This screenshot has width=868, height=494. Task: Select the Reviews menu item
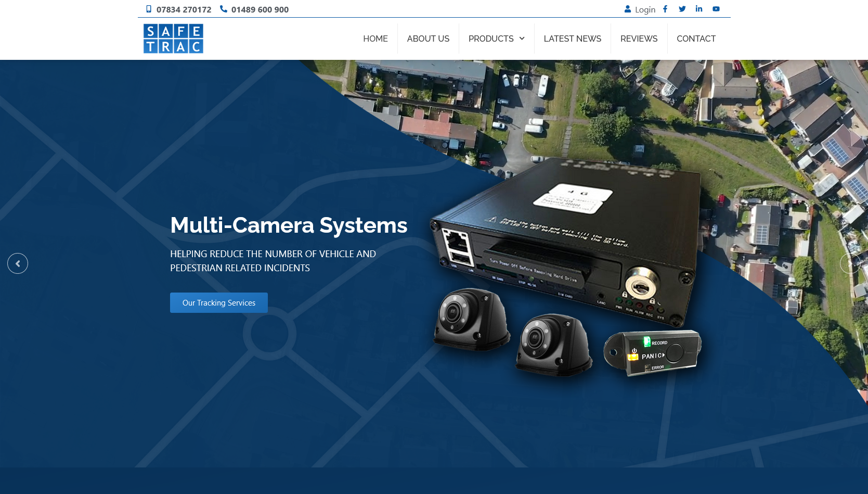pyautogui.click(x=639, y=39)
